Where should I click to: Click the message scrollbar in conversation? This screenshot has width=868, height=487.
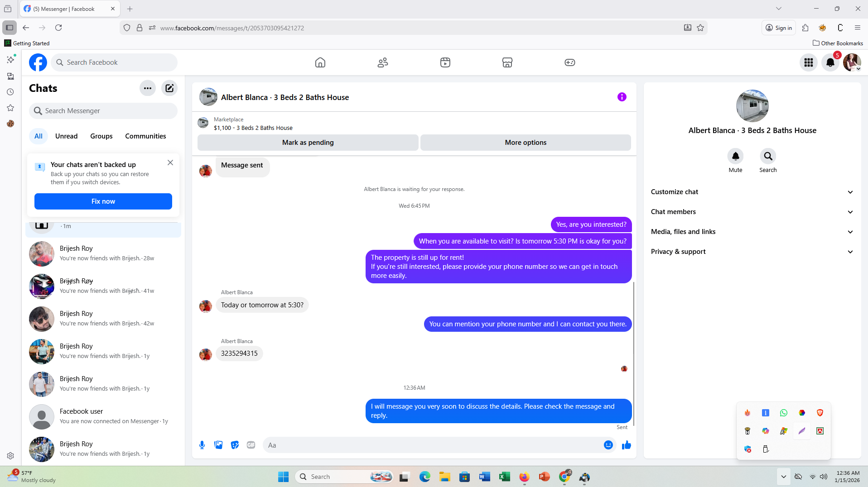634,353
